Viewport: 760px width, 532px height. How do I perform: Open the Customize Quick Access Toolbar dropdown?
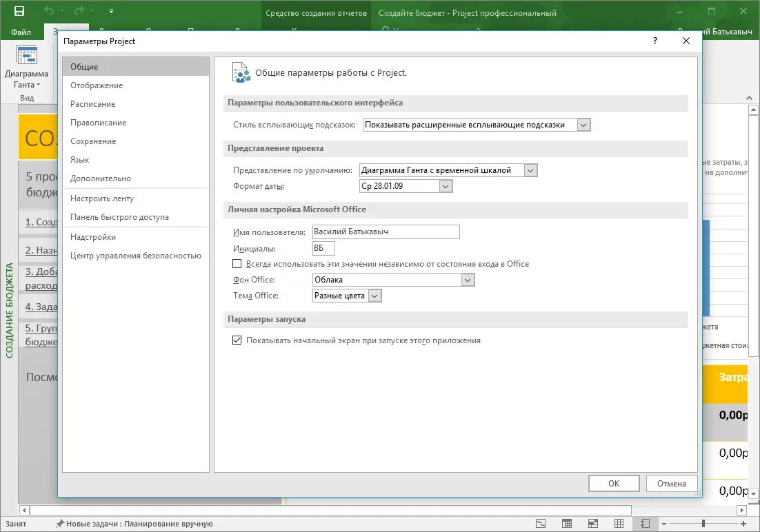(111, 10)
